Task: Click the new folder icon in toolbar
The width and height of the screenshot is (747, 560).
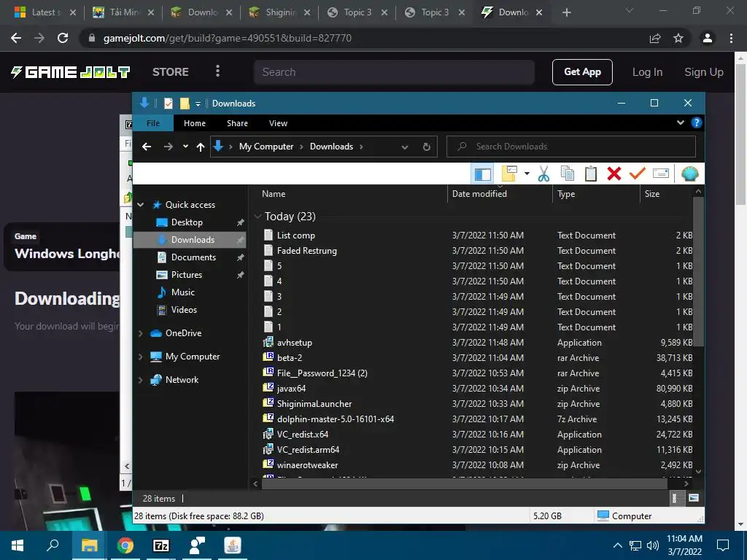Action: coord(509,174)
